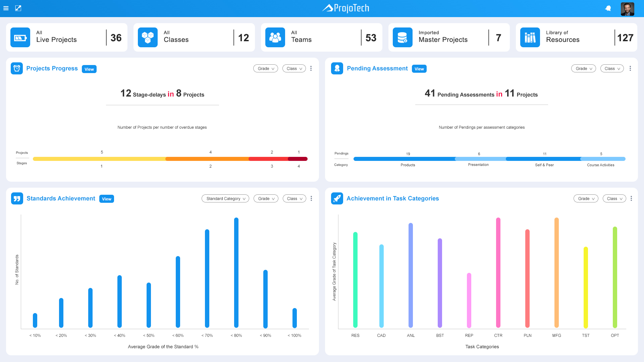Click View button beside Pending Assessment
Viewport: 644px width, 362px height.
click(x=419, y=69)
